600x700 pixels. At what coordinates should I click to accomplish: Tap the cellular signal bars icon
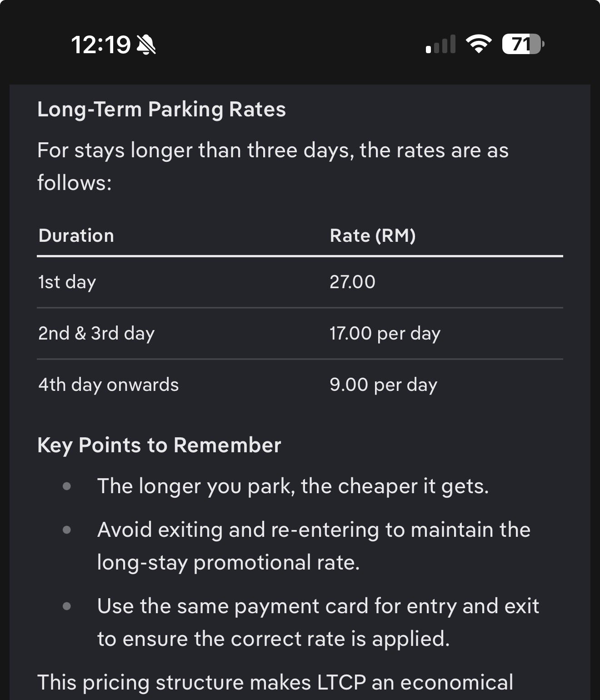tap(440, 45)
